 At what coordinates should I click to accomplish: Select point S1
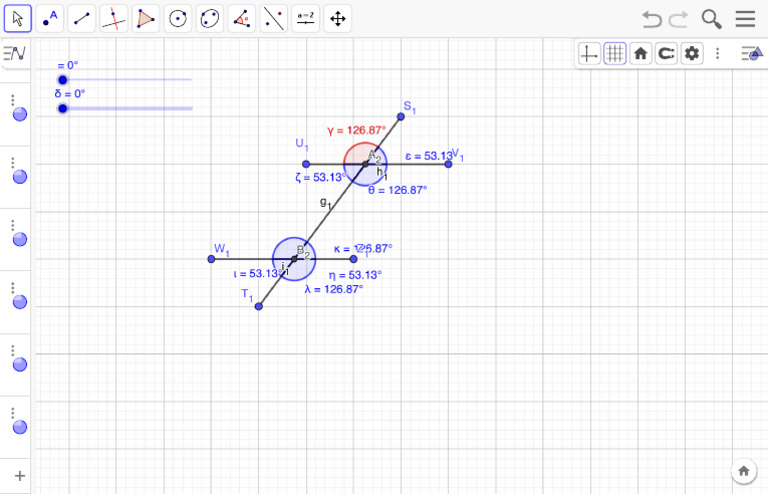pos(401,117)
